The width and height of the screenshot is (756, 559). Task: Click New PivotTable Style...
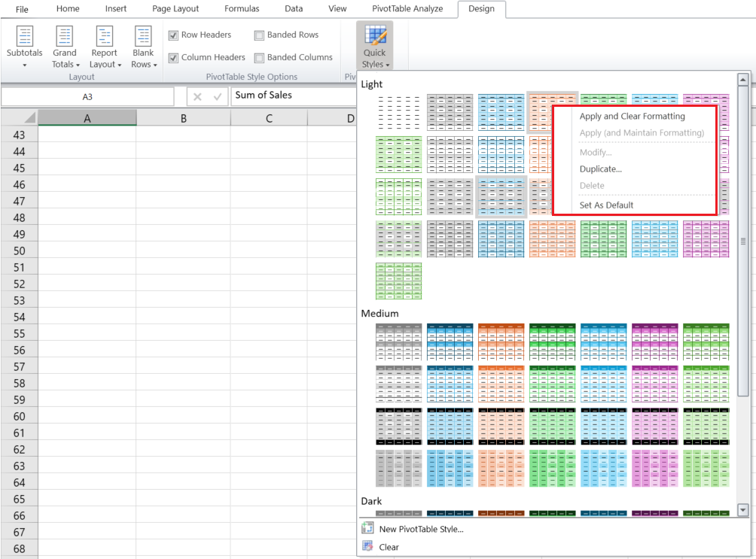click(x=421, y=529)
